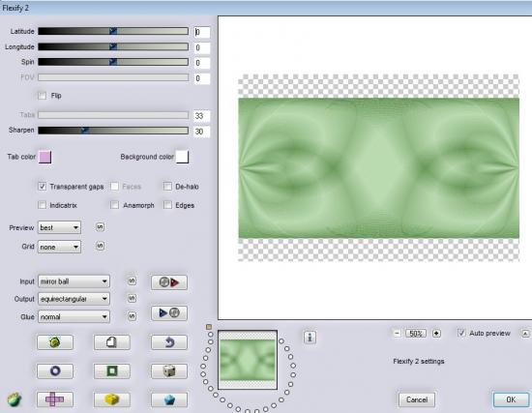This screenshot has width=532, height=413.
Task: Zoom out with the minus button
Action: [398, 334]
